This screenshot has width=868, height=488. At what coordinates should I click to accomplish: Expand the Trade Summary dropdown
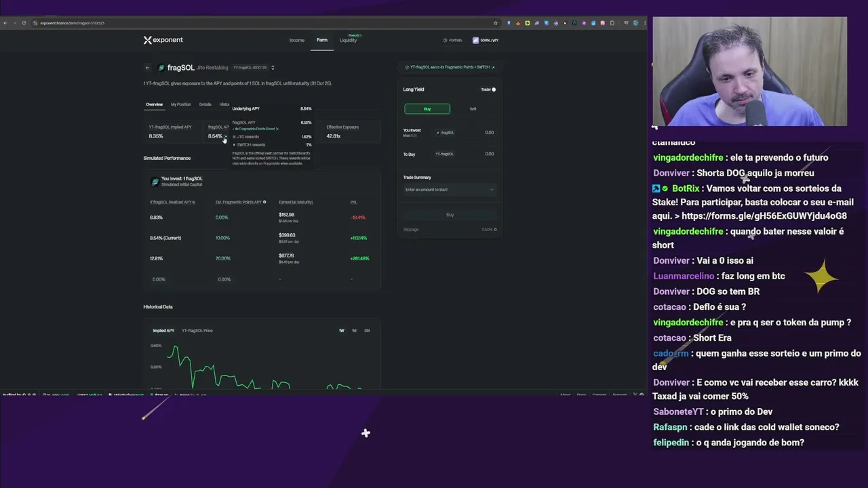(450, 190)
